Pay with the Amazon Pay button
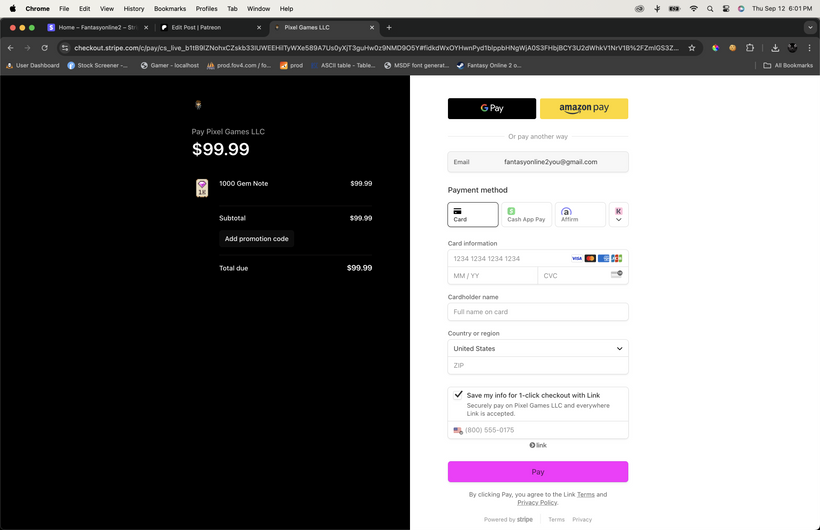The image size is (820, 530). coord(584,108)
